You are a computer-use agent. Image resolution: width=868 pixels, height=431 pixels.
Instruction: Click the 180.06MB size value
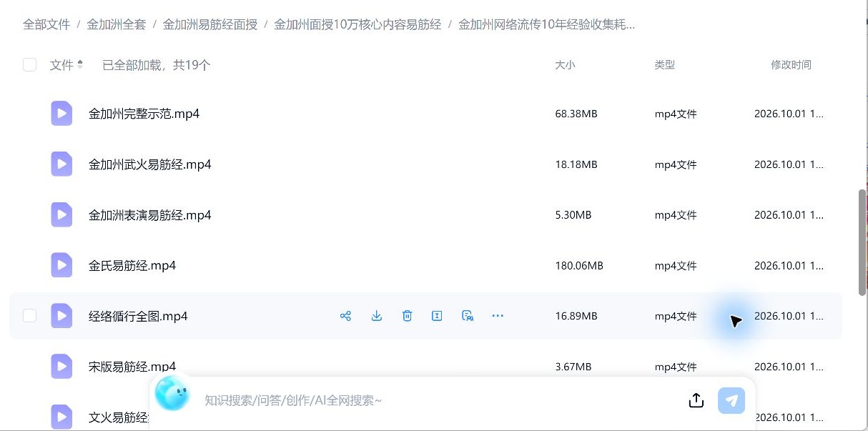point(579,265)
